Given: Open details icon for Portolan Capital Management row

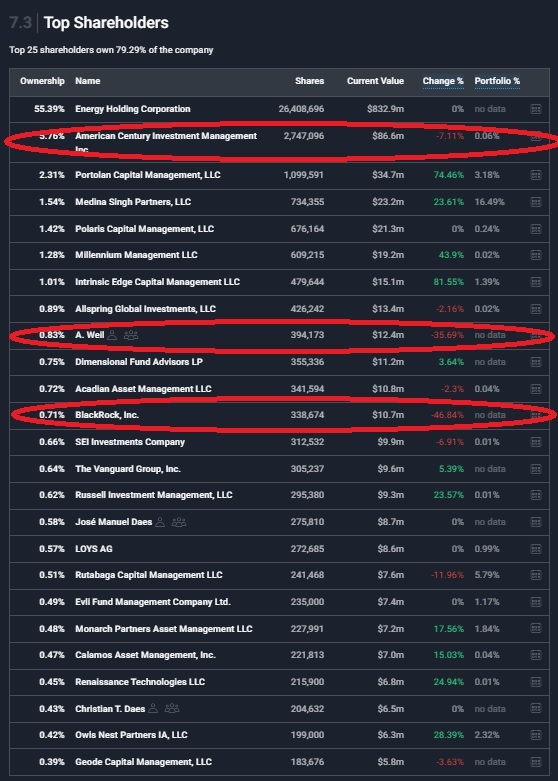Looking at the screenshot, I should (x=536, y=175).
